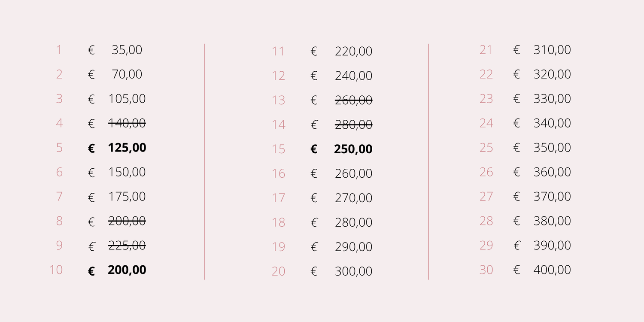
Task: Select the 290,00 price in row 19
Action: tap(354, 247)
